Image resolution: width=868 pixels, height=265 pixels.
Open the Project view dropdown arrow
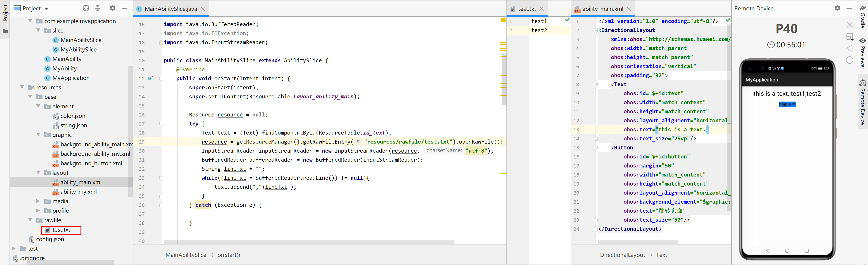47,8
